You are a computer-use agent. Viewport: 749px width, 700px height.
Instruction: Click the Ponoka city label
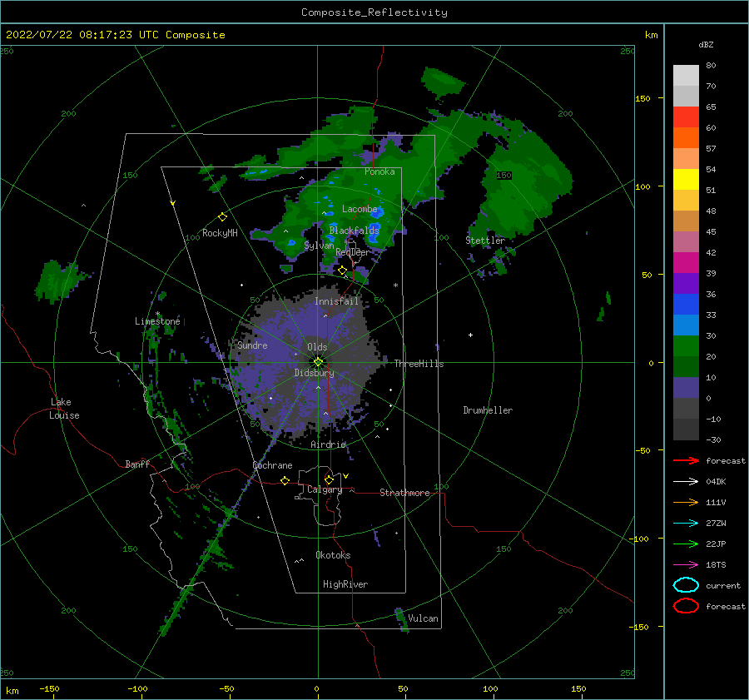(379, 171)
